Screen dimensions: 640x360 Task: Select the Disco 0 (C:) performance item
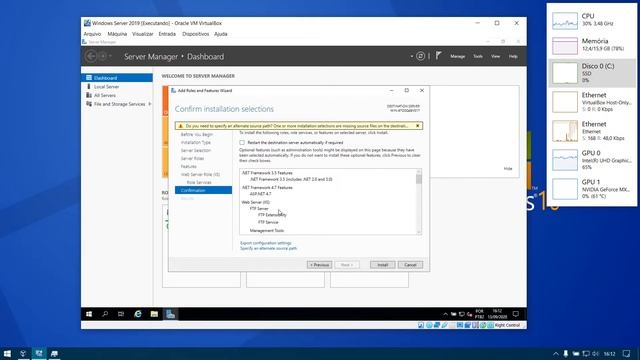click(x=592, y=73)
